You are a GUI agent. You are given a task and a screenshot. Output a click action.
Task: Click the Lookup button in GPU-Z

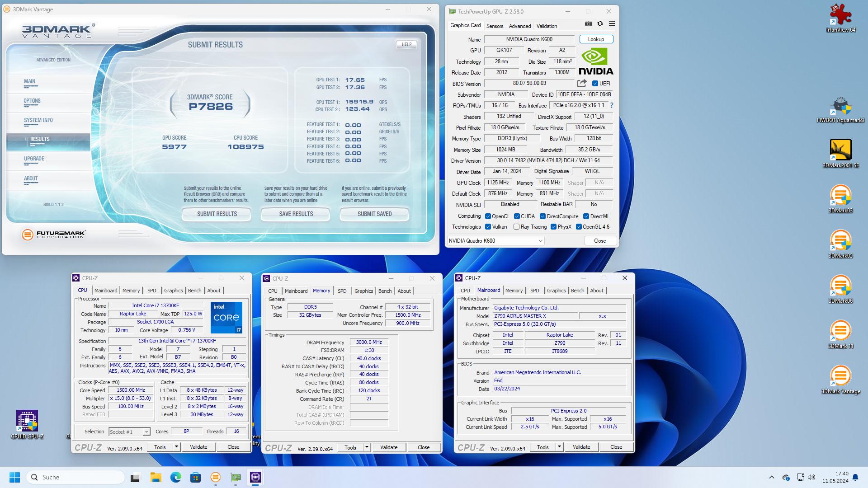[596, 39]
